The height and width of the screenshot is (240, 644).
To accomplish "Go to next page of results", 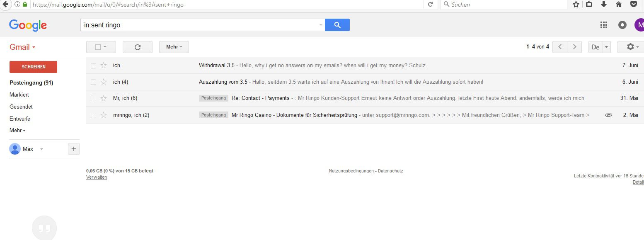I will [574, 47].
